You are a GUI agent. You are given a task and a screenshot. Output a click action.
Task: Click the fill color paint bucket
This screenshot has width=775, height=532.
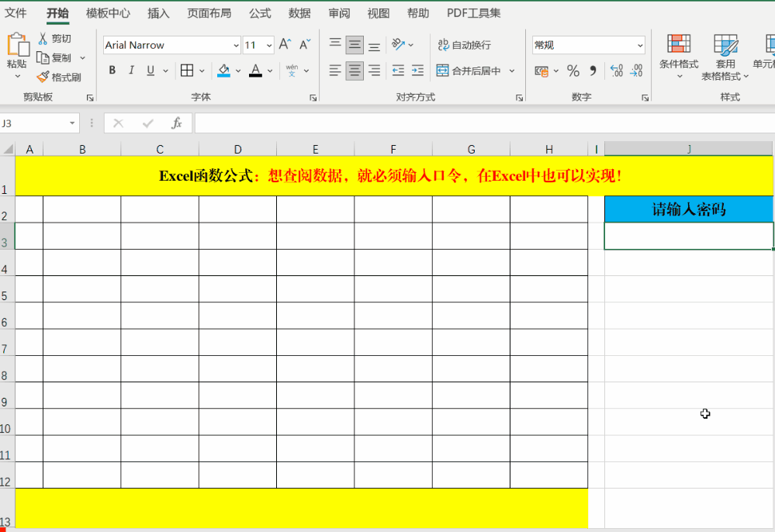pyautogui.click(x=224, y=71)
